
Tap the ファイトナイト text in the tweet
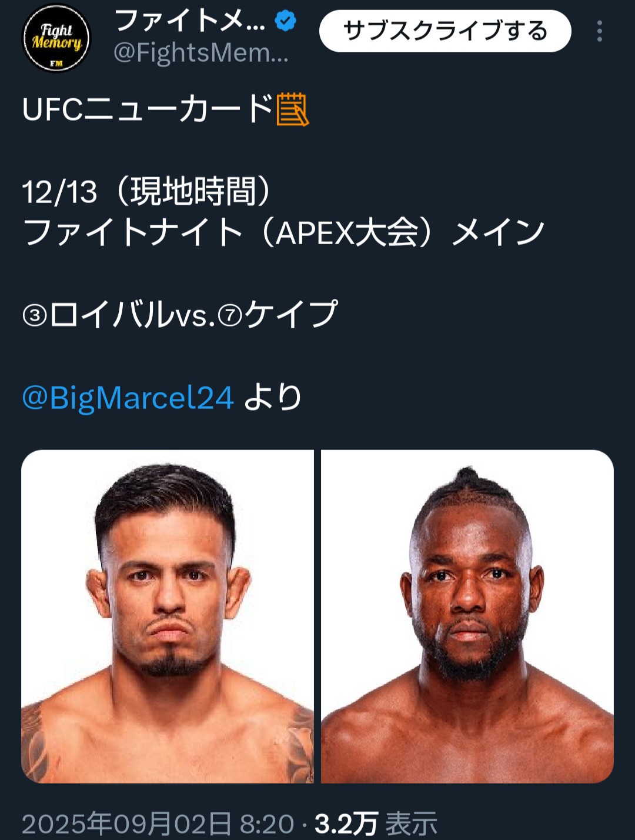(133, 232)
